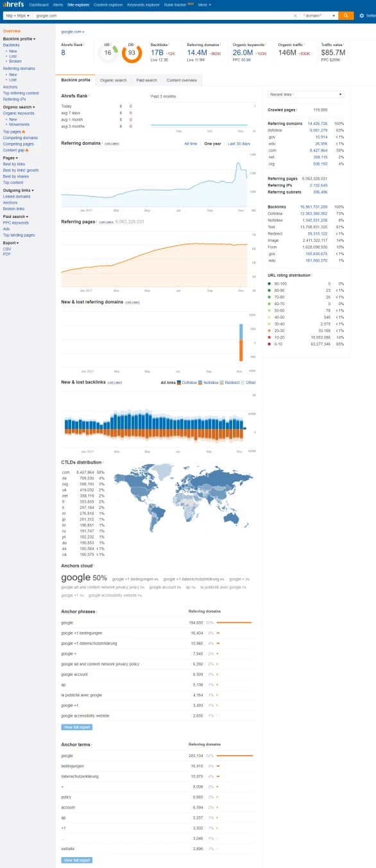This screenshot has height=868, width=376.
Task: Clear the search field with the X icon
Action: pyautogui.click(x=296, y=15)
